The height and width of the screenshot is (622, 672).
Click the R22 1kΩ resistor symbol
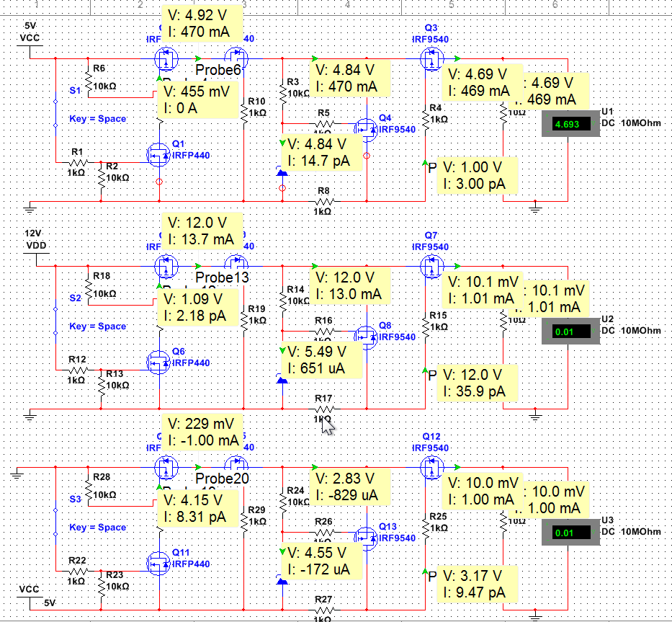[78, 571]
